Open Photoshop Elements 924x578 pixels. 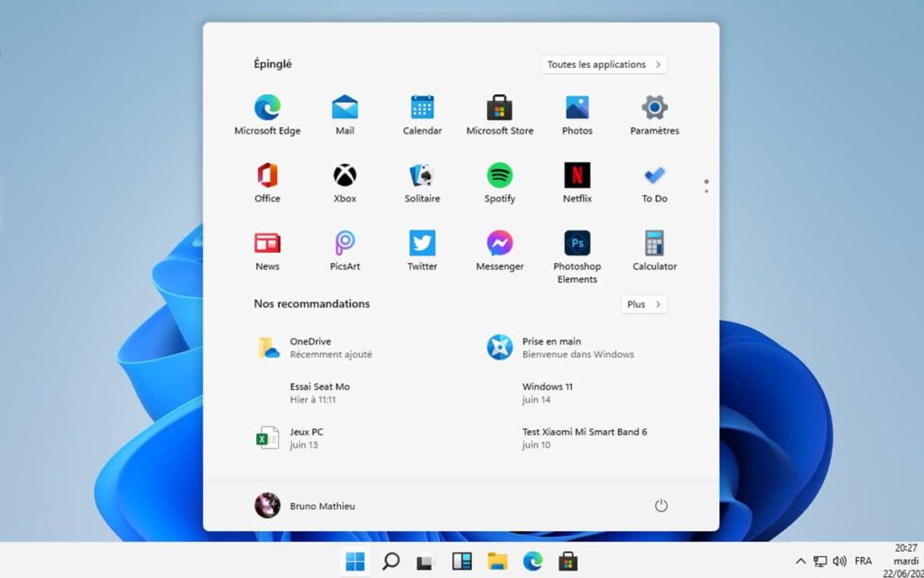(x=577, y=257)
